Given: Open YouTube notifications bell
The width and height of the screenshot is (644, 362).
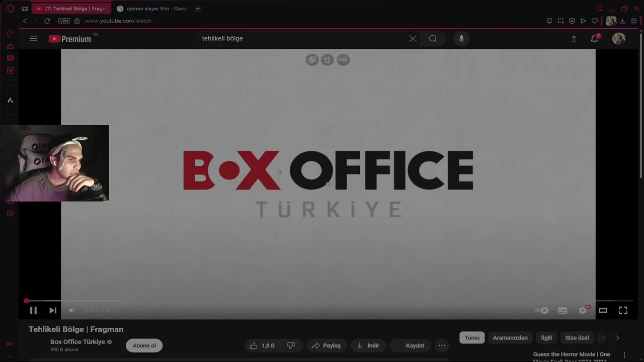Looking at the screenshot, I should pos(595,39).
